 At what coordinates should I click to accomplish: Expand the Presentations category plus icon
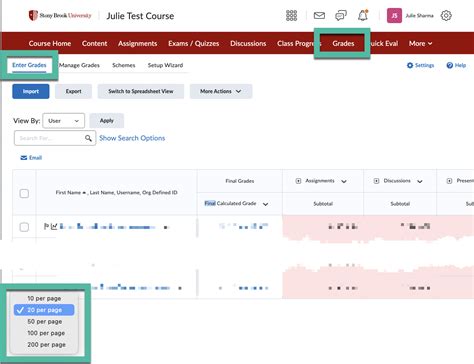tap(449, 181)
